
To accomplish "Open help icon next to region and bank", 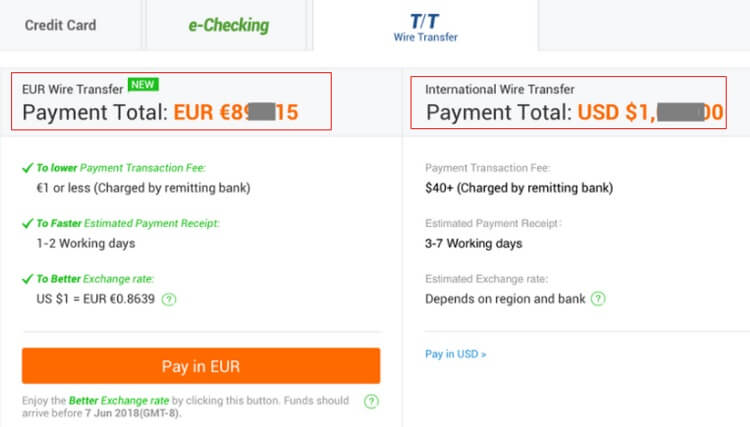I will pos(597,299).
